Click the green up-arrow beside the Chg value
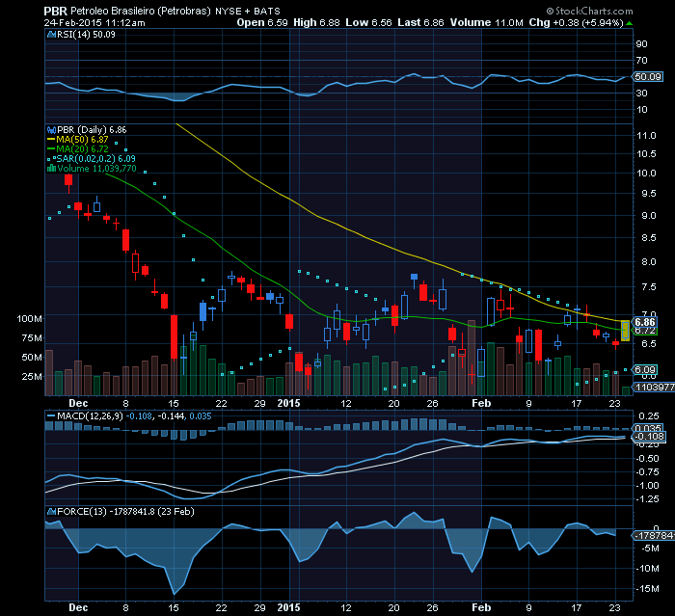Screen dimensions: 675x616 point(630,23)
